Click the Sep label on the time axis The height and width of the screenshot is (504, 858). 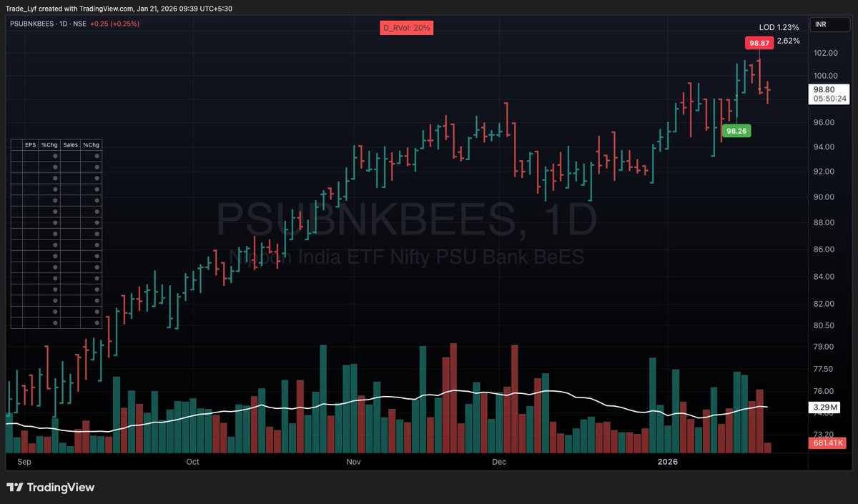24,463
